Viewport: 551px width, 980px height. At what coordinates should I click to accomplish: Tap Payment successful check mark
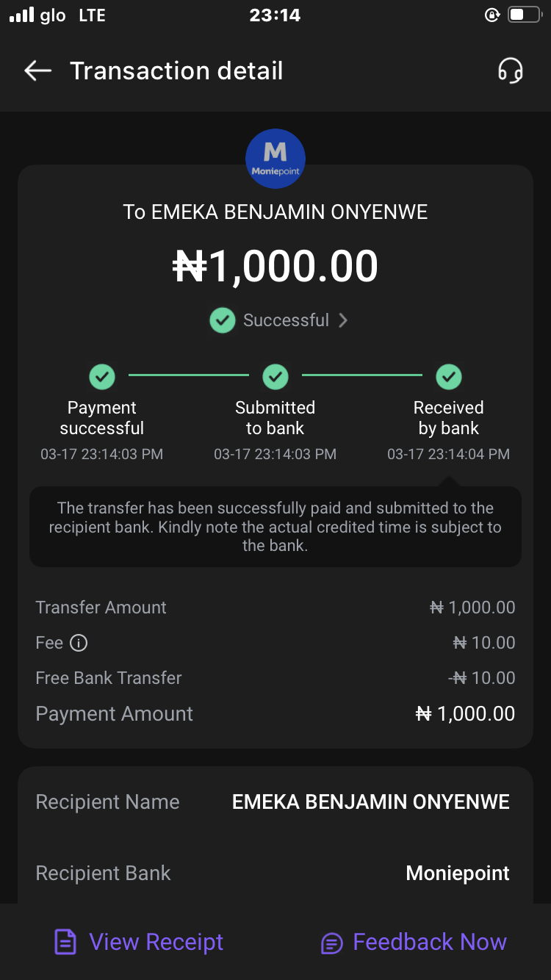coord(102,377)
